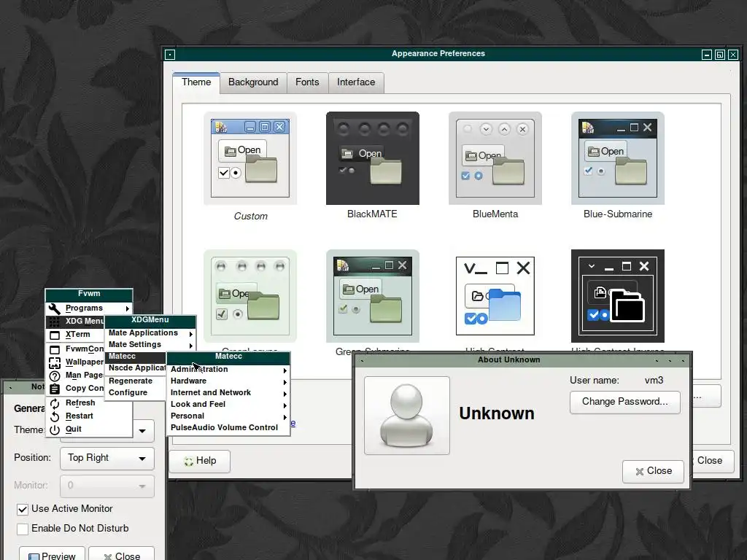
Task: Switch to the Theme tab
Action: (196, 82)
